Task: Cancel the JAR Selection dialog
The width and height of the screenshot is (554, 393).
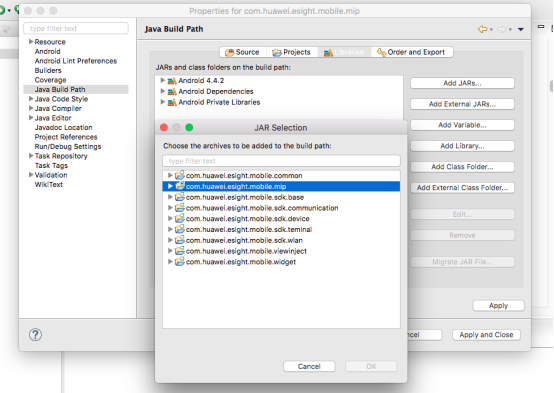Action: tap(309, 366)
